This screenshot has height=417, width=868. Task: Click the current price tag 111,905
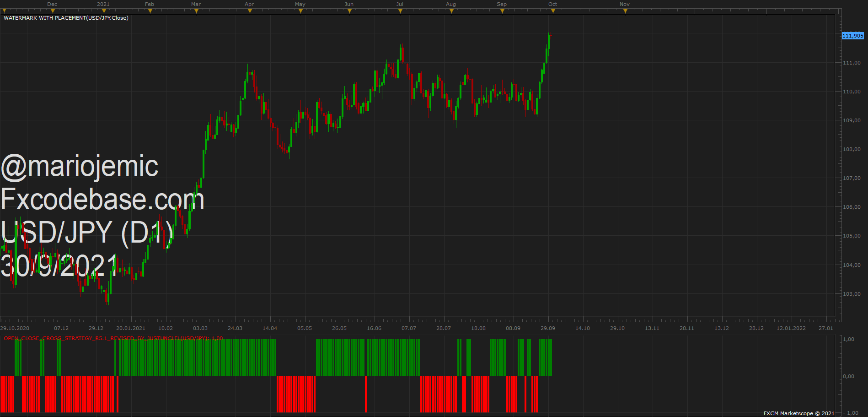pyautogui.click(x=853, y=36)
